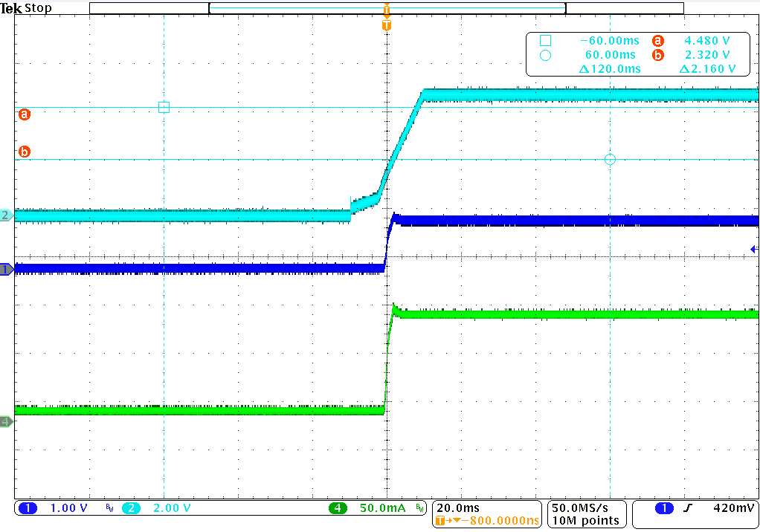Click the waveform record overview bar at top
Viewport: 760px width, 532px height.
[x=386, y=8]
